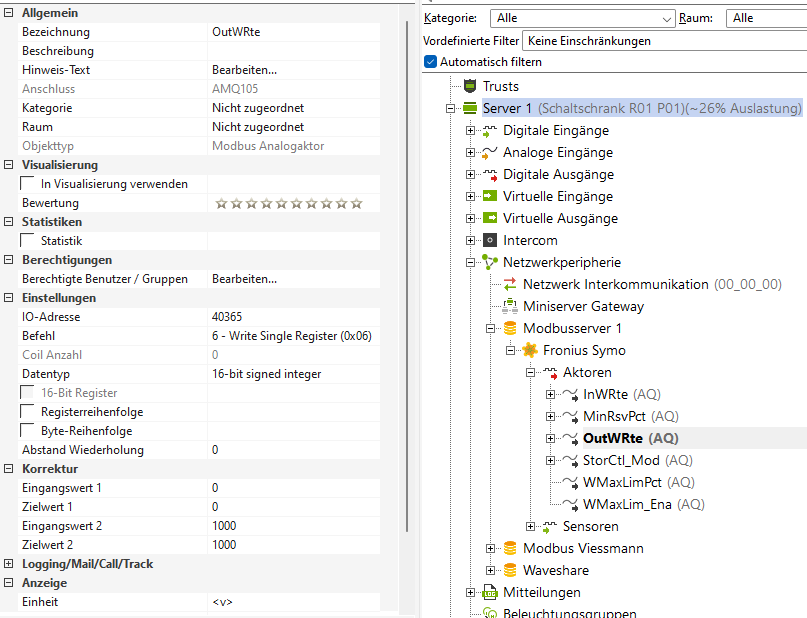The image size is (807, 618).
Task: Expand the Digitale Eingänge tree node
Action: (471, 131)
